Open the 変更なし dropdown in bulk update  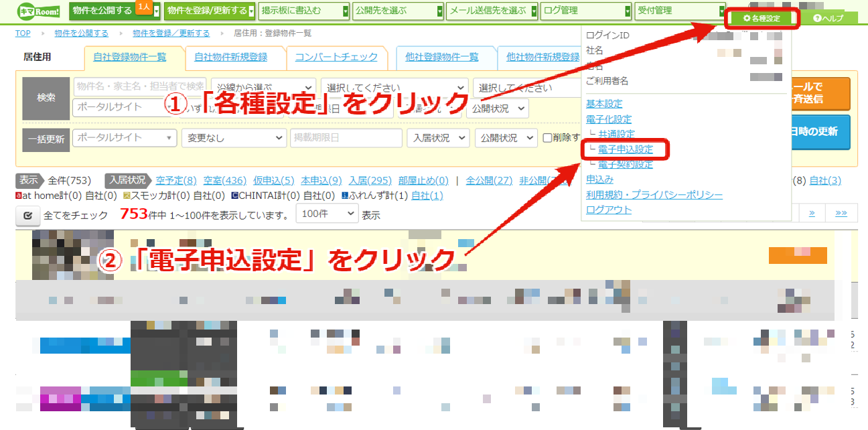coord(234,138)
